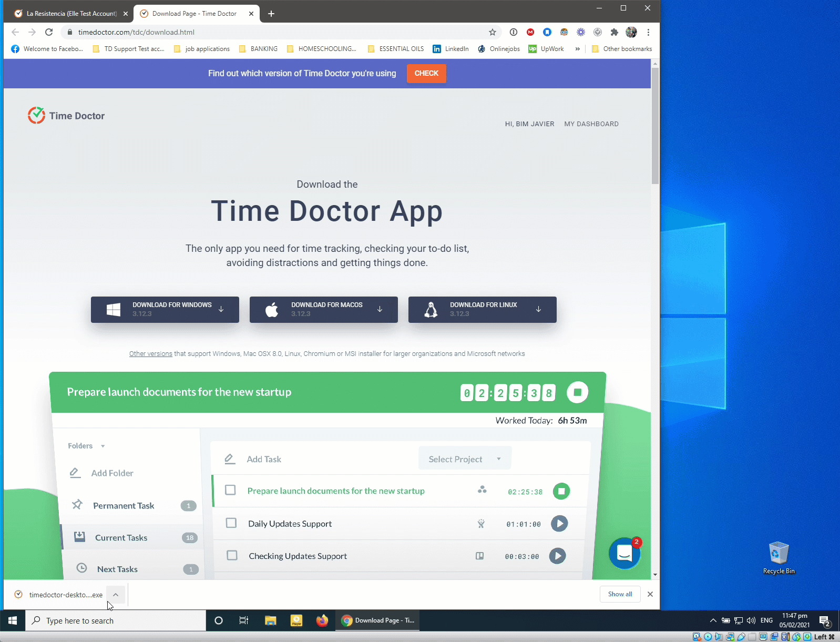This screenshot has width=840, height=642.
Task: Open TD Support Test acc bookmark folder
Action: 128,49
